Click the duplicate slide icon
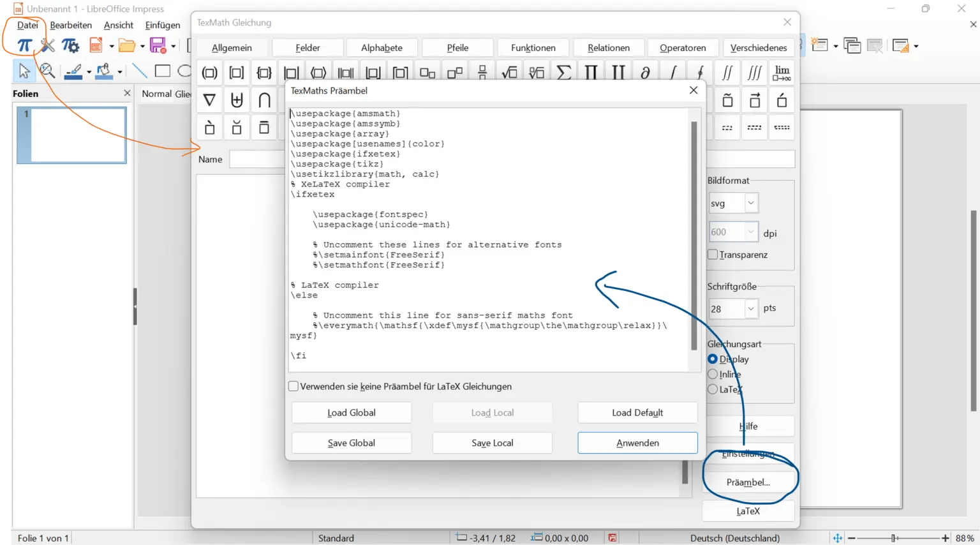Screen dimensions: 980x545 [852, 45]
